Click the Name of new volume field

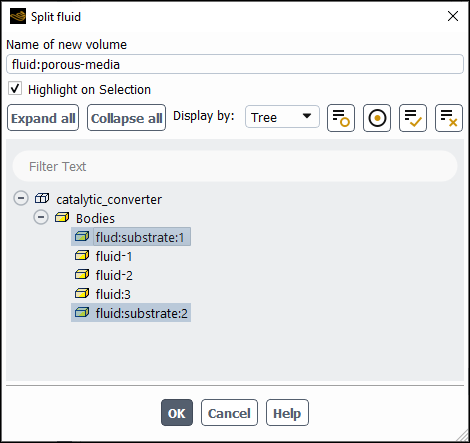(235, 64)
